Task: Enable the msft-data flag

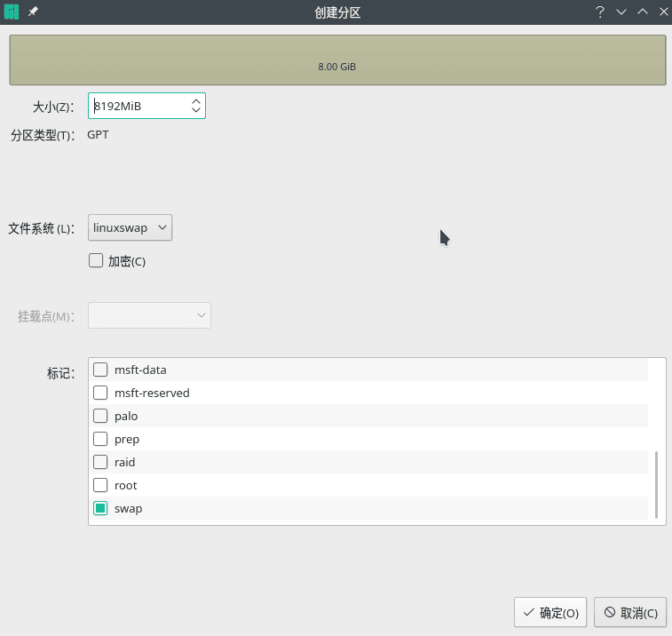Action: coord(100,370)
